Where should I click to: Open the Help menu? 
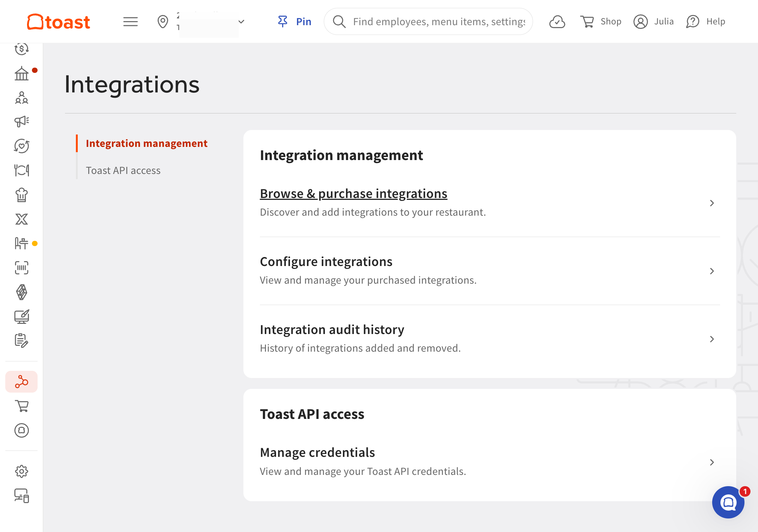coord(705,21)
